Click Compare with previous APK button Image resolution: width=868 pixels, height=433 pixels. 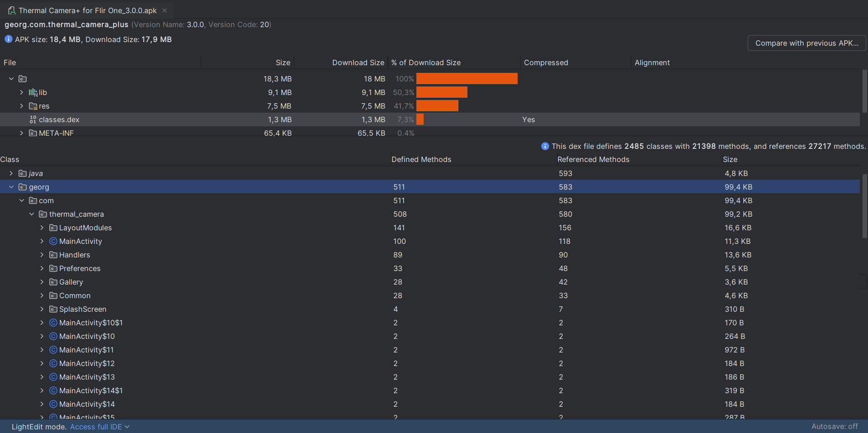(x=807, y=43)
